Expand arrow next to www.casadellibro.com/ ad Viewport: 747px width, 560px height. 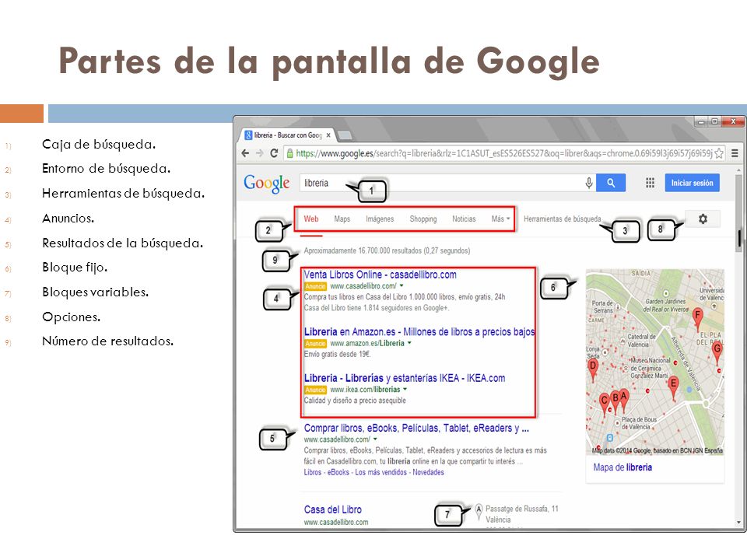pyautogui.click(x=402, y=285)
